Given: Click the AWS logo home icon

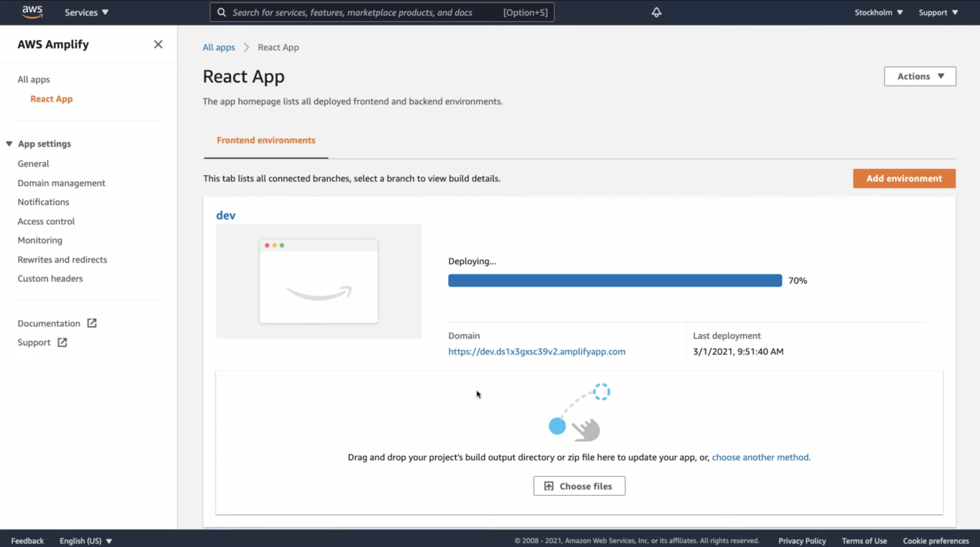Looking at the screenshot, I should click(32, 12).
